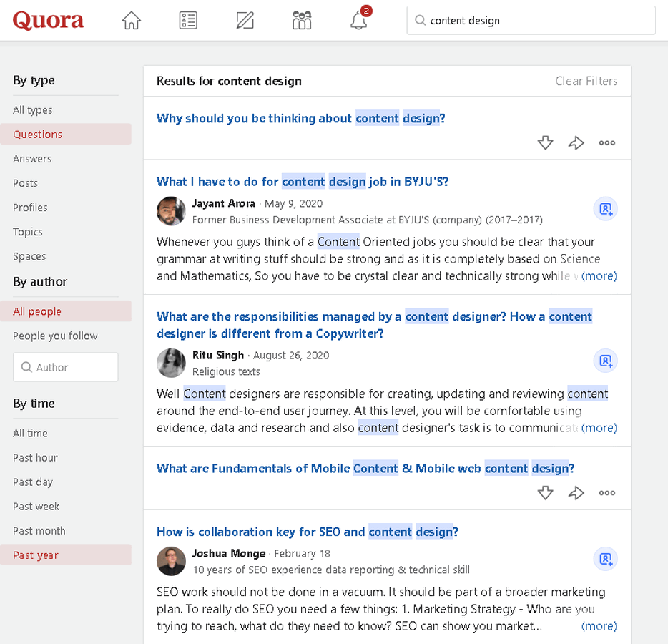Select 'Answers' type filter
This screenshot has width=668, height=644.
click(x=32, y=159)
